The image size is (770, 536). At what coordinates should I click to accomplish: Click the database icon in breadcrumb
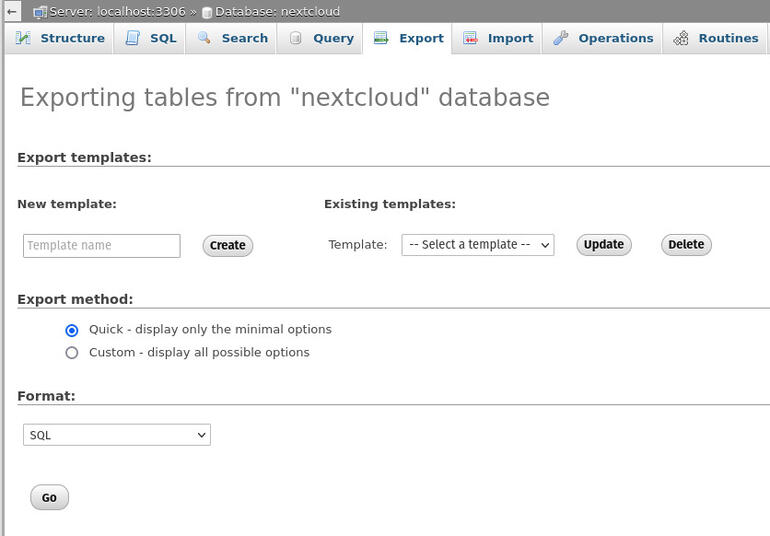click(x=207, y=12)
